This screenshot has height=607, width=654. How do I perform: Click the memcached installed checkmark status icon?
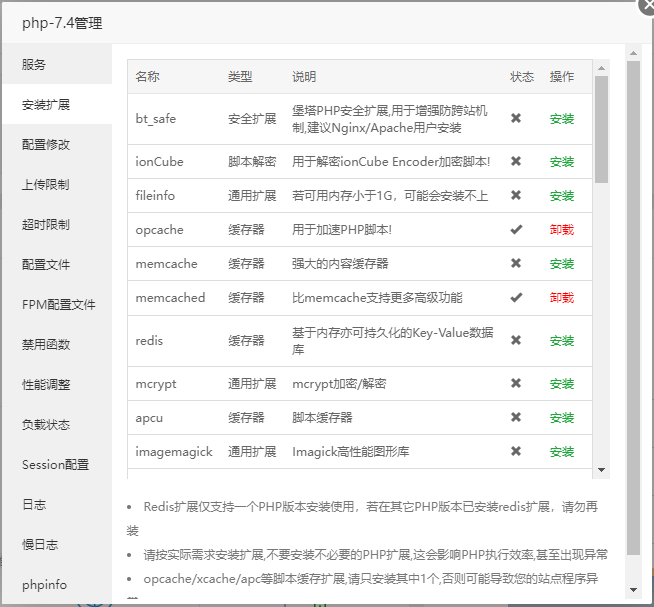pos(516,298)
